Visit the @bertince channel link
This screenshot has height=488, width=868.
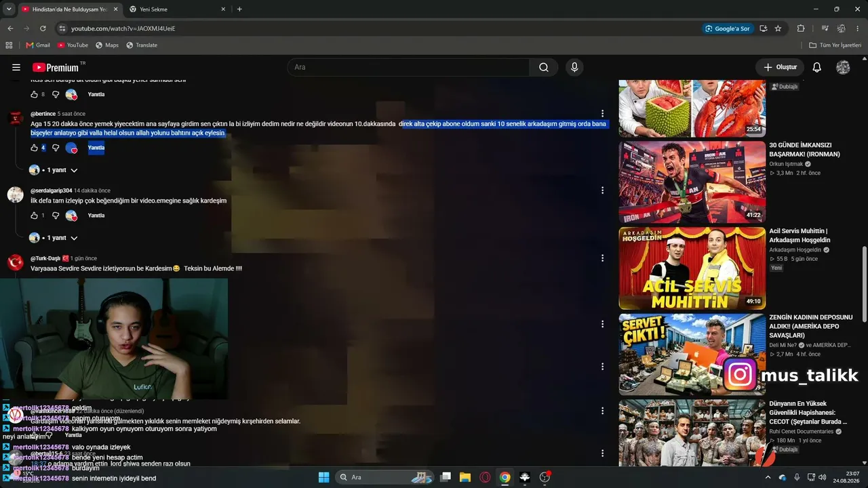(43, 114)
